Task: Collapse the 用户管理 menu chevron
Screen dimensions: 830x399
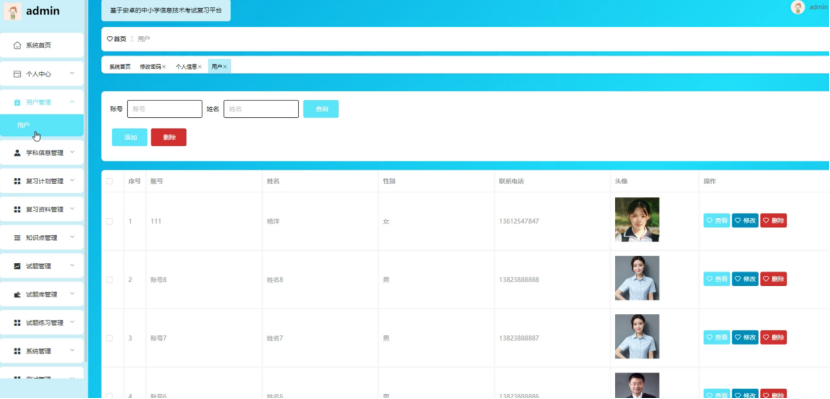Action: (x=73, y=102)
